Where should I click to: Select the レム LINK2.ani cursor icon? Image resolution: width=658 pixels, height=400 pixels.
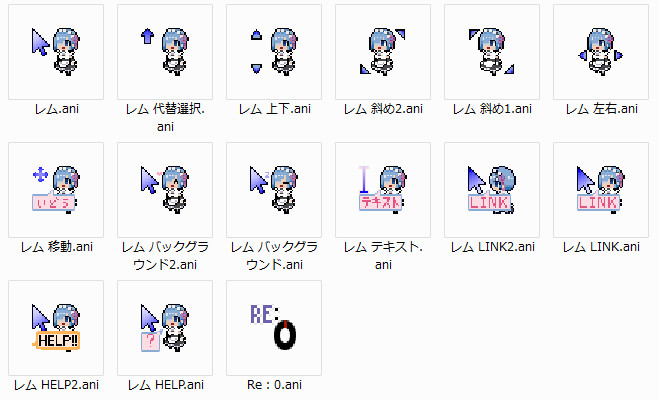coord(492,190)
